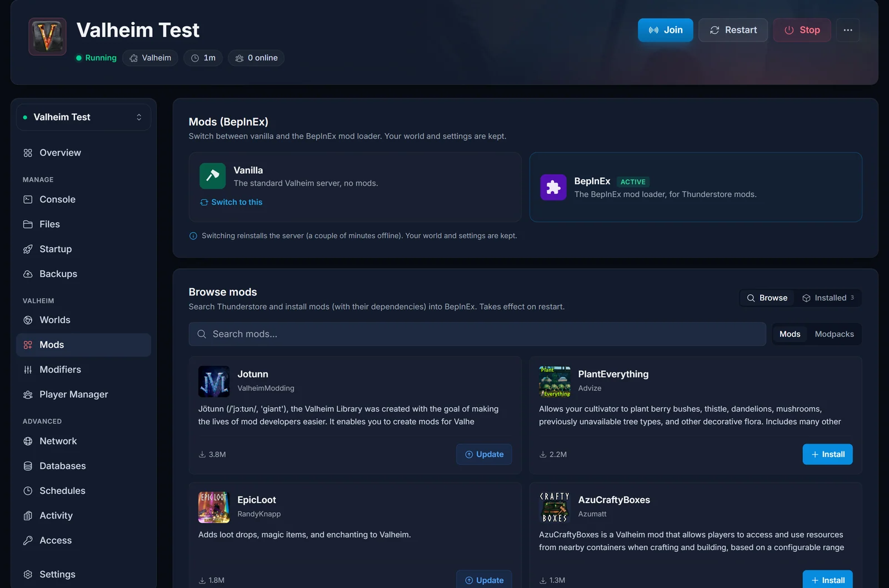
Task: Open Player Manager
Action: tap(83, 394)
